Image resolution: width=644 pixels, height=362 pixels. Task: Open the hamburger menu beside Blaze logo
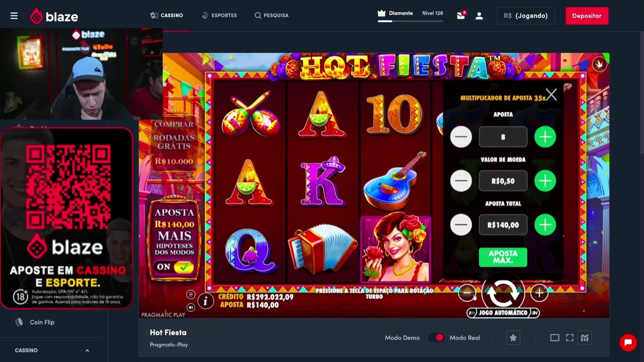click(14, 16)
